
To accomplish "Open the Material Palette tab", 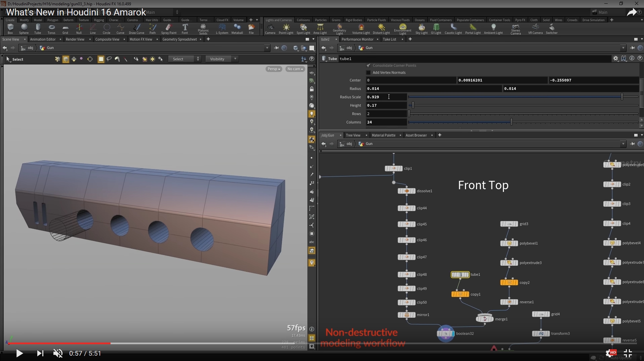I will tap(383, 135).
